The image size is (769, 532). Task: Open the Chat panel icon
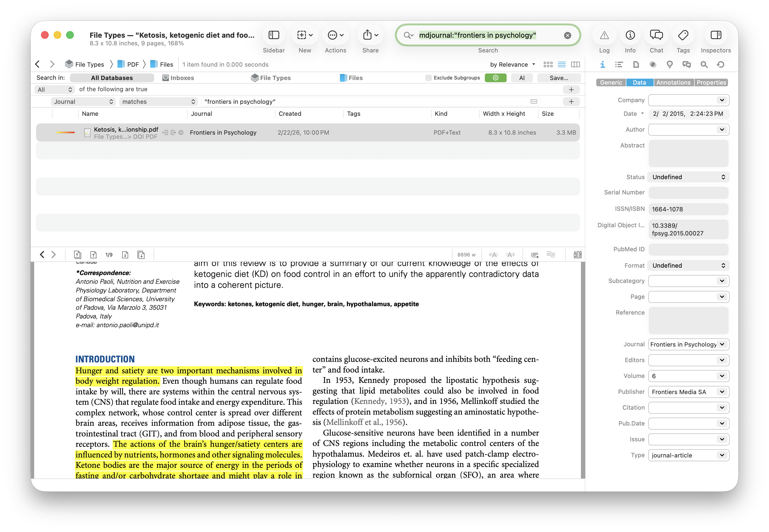coord(656,35)
